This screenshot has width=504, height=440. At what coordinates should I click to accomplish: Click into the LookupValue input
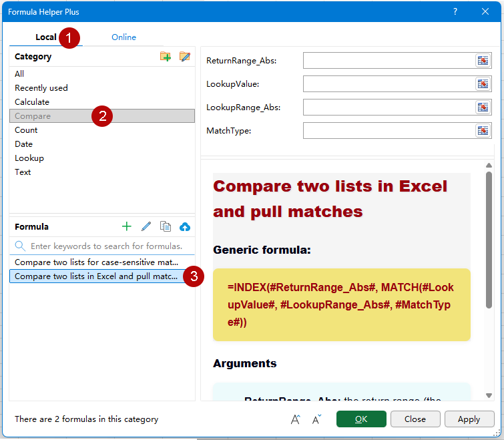click(x=389, y=84)
